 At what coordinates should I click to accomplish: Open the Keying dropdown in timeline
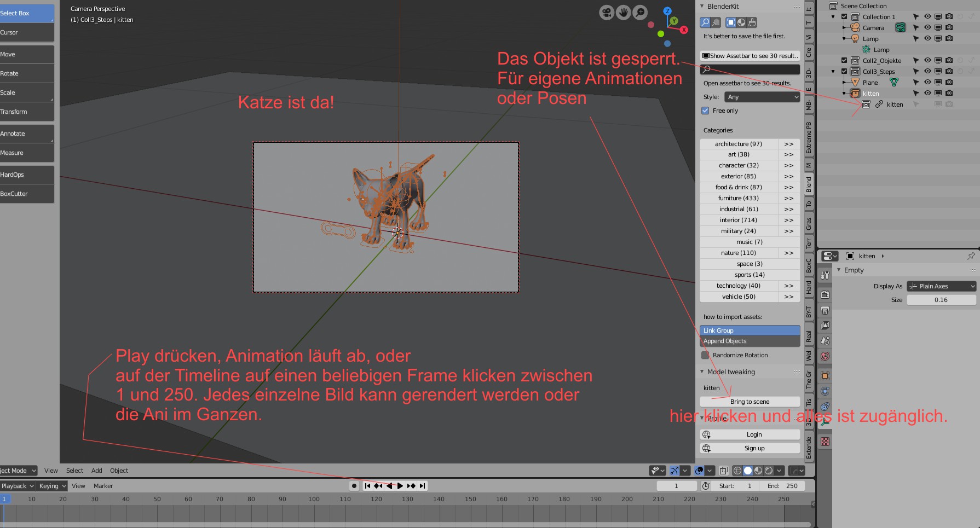click(x=53, y=486)
